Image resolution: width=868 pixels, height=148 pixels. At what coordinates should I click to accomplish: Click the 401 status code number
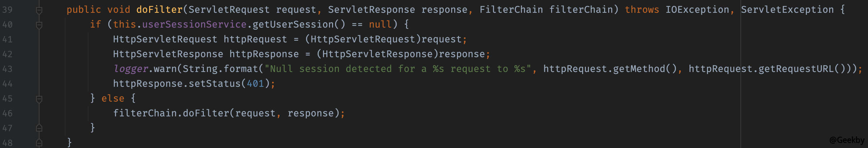tap(255, 84)
